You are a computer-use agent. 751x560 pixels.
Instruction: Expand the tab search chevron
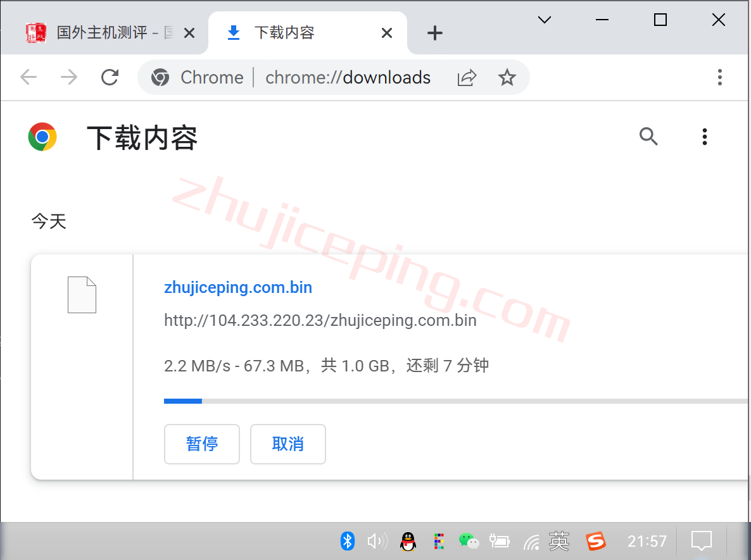click(x=544, y=20)
